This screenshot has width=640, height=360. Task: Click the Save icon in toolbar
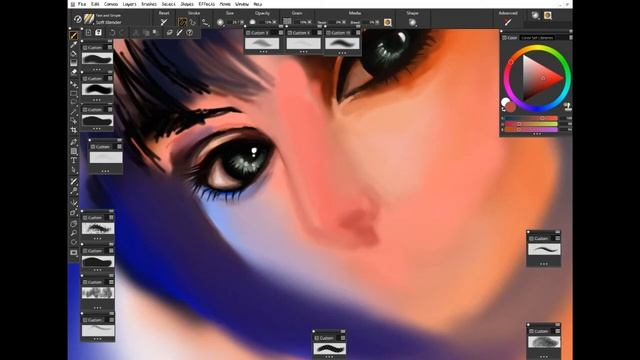98,33
